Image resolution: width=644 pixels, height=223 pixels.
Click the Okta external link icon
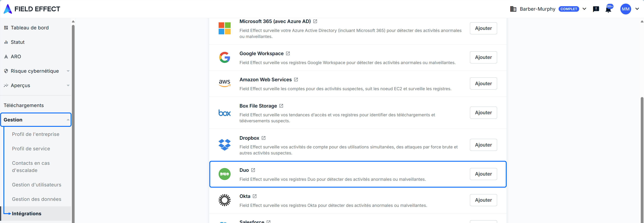[254, 196]
